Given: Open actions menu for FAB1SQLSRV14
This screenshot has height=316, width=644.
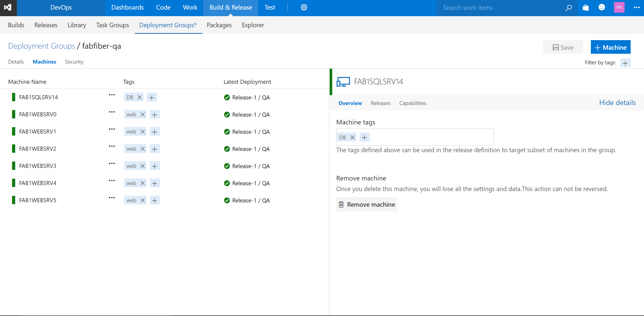Looking at the screenshot, I should click(112, 95).
